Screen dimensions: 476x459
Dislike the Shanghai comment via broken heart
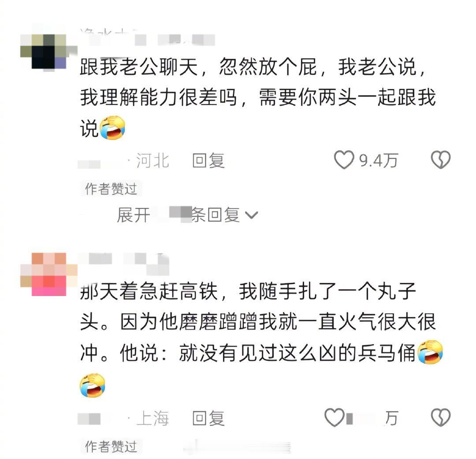click(440, 418)
